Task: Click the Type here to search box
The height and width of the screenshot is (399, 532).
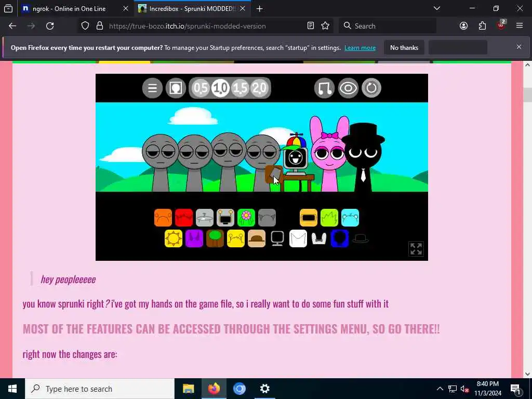Action: tap(100, 389)
